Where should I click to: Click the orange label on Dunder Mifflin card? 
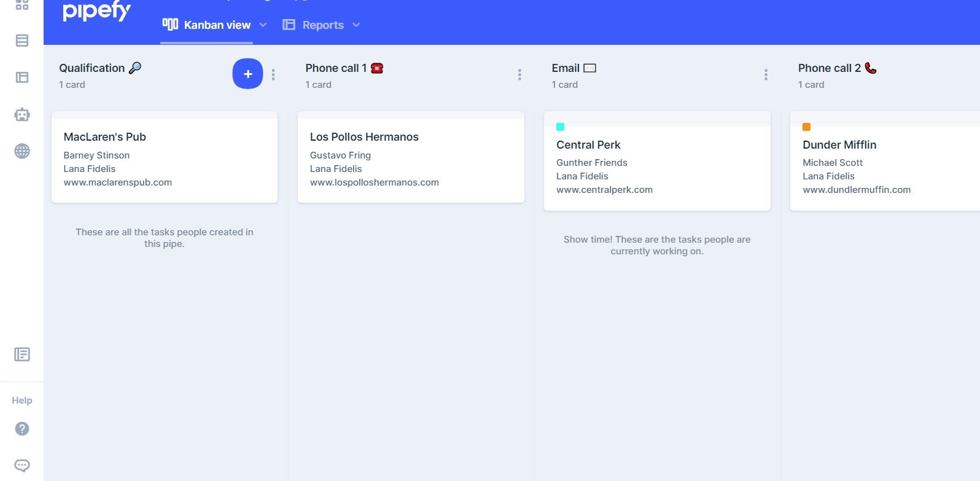click(806, 127)
